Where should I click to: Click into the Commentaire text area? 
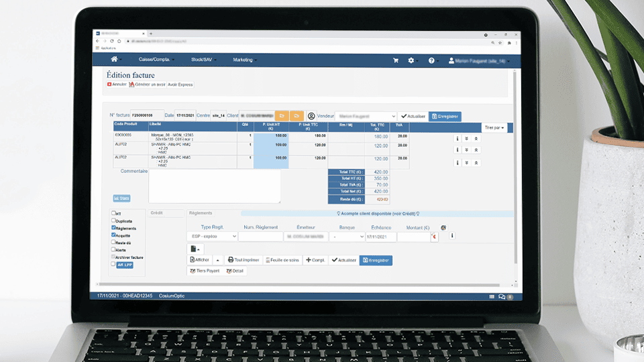(215, 186)
